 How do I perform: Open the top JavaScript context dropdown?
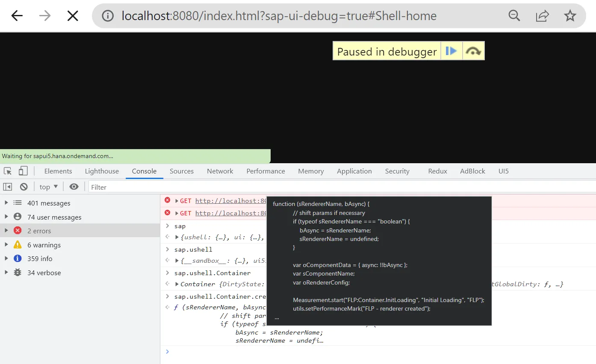click(49, 187)
